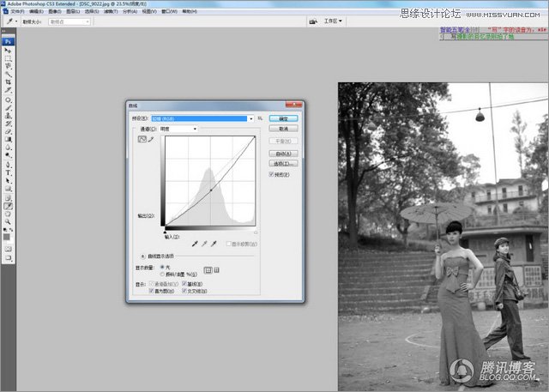Select the Dodge tool
This screenshot has width=549, height=392.
tap(8, 155)
